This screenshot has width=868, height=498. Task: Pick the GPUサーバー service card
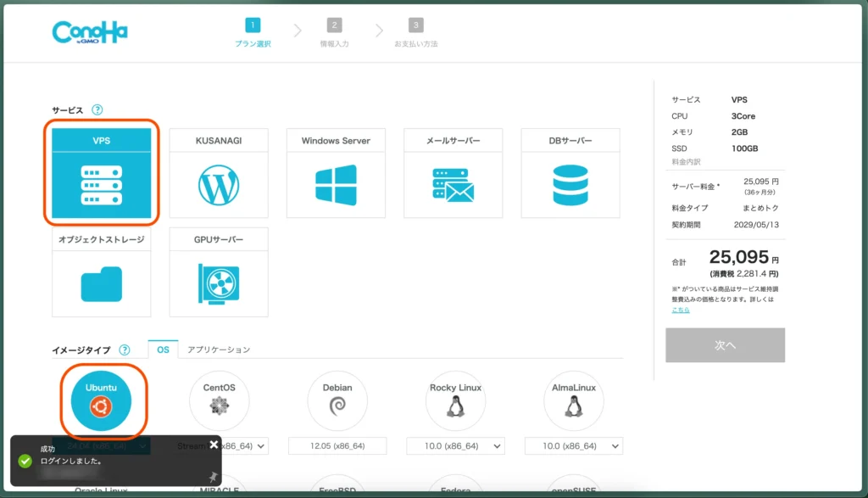(219, 272)
